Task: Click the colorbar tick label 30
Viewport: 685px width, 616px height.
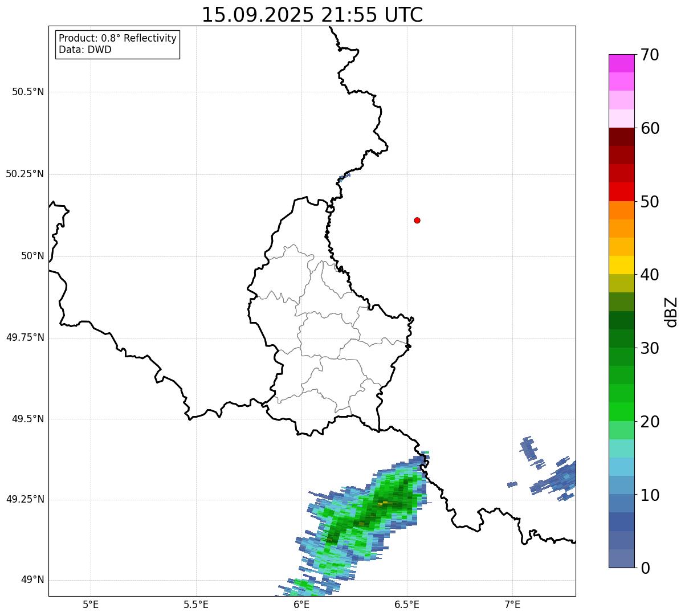Action: 650,348
